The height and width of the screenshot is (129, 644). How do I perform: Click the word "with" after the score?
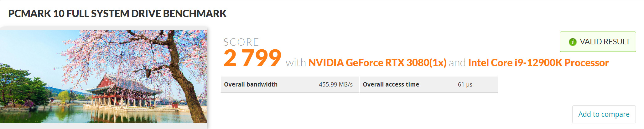295,63
